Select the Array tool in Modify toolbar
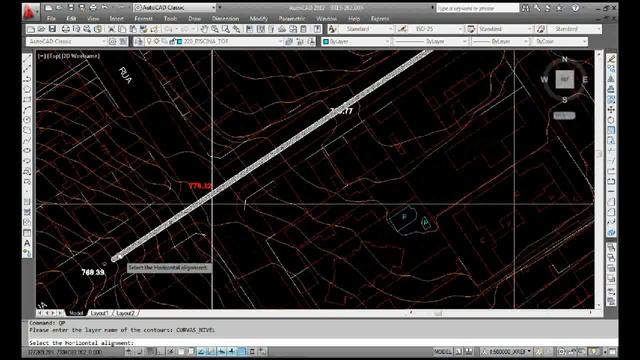 [x=611, y=100]
